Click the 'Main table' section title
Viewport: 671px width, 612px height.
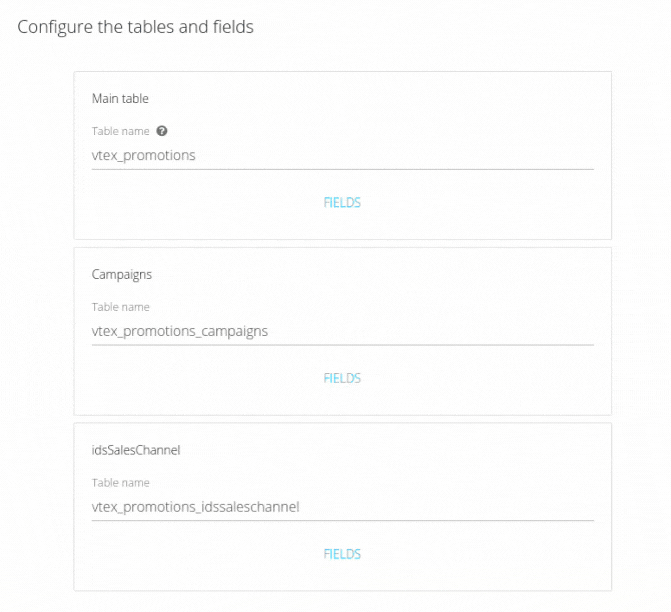pyautogui.click(x=120, y=98)
